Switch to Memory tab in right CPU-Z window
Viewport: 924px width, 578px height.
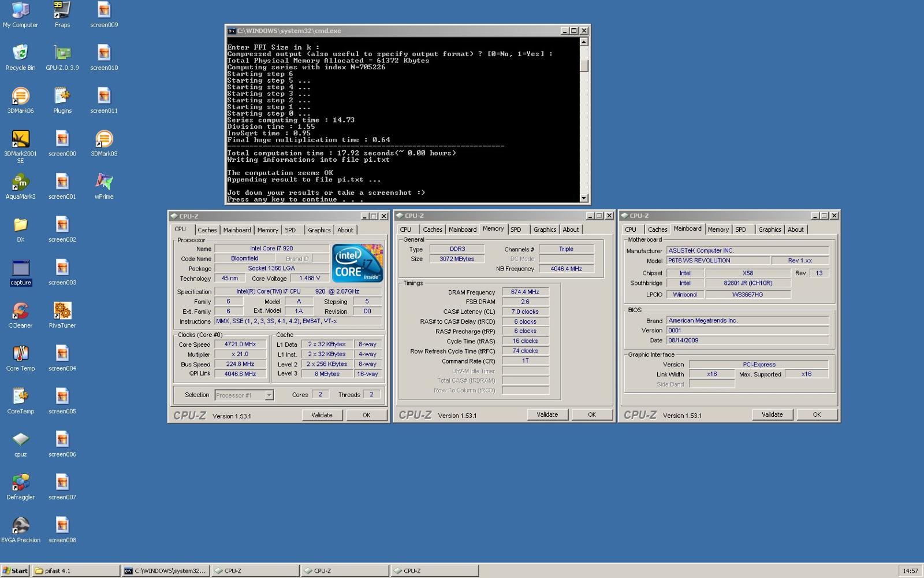(718, 229)
